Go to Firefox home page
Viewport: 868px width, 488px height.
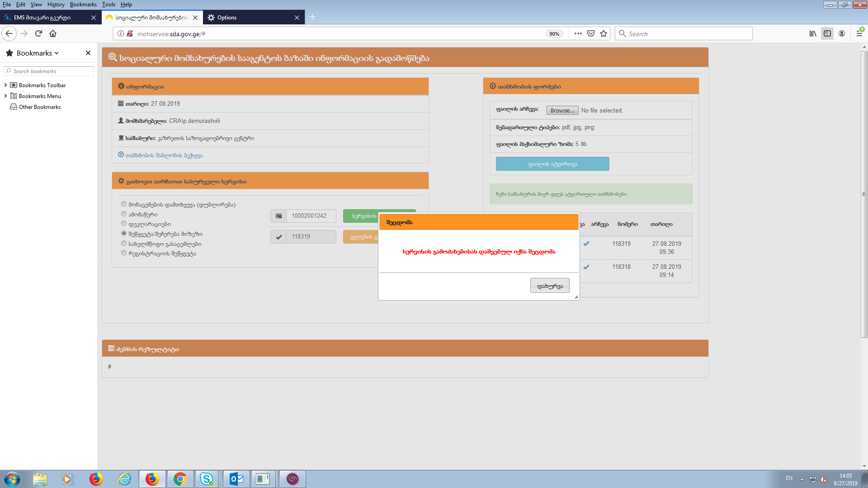coord(53,33)
